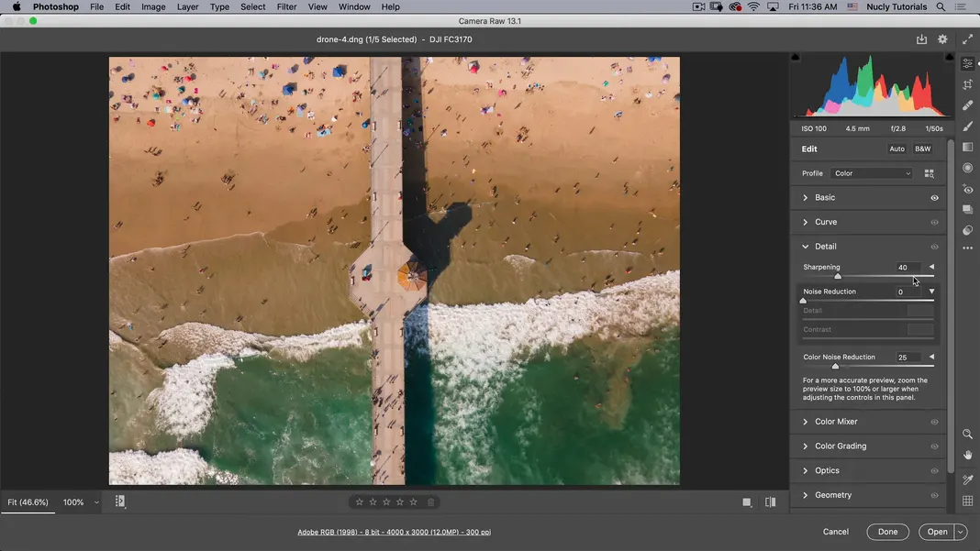Toggle highlight clipping warning in histogram

click(x=950, y=57)
